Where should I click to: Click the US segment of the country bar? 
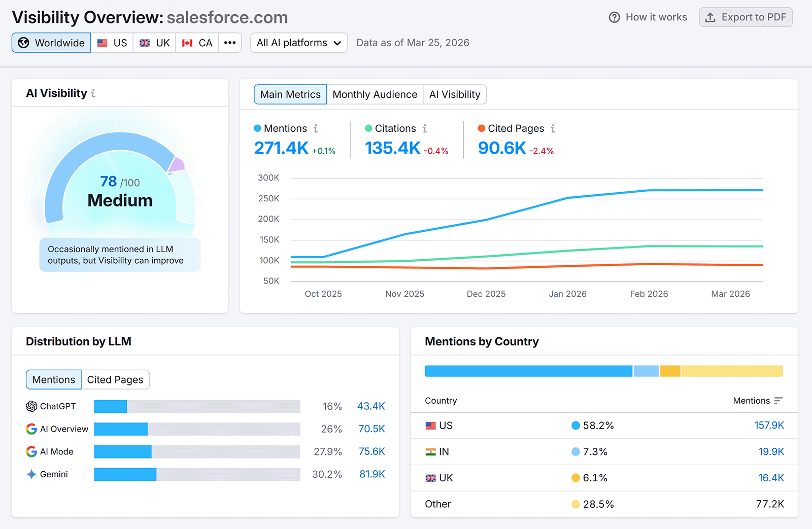coord(528,371)
